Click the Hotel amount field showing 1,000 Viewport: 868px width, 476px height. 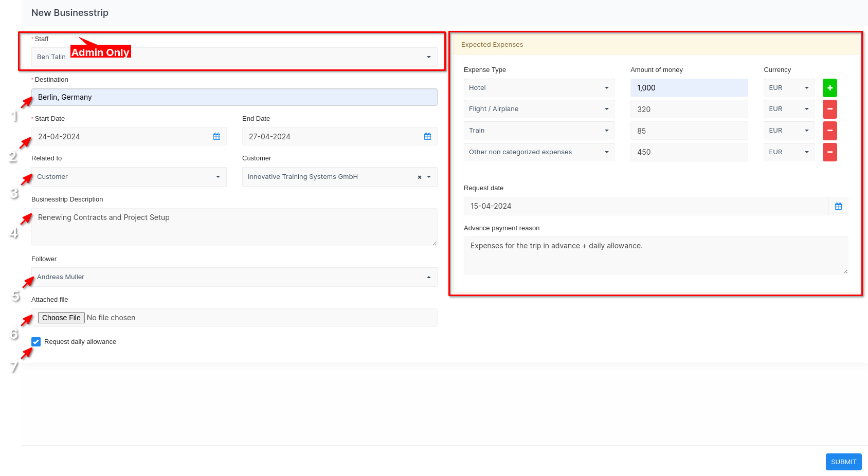click(x=689, y=88)
